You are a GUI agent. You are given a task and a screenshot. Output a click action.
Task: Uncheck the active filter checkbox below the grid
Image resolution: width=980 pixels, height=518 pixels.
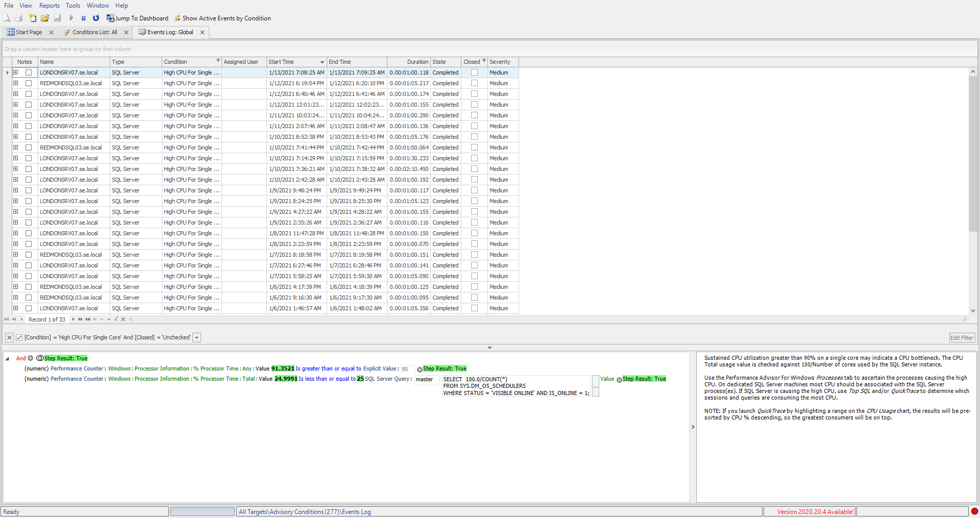pos(19,337)
